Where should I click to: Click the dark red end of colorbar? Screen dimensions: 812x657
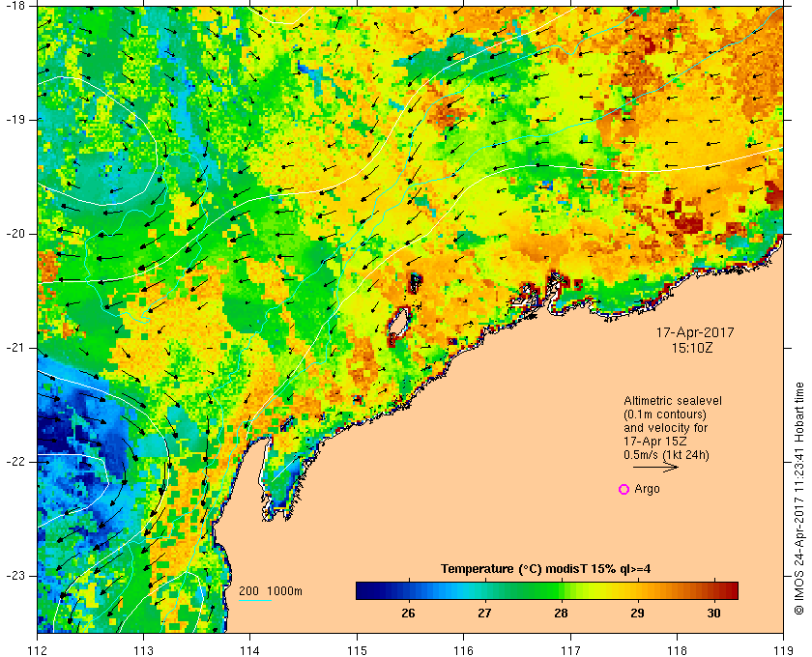click(x=730, y=590)
